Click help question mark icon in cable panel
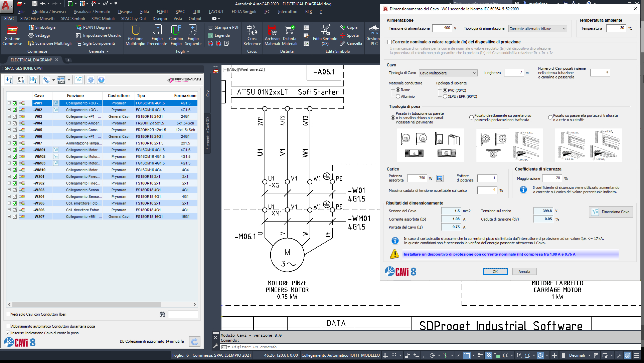This screenshot has width=644, height=363. (x=101, y=80)
